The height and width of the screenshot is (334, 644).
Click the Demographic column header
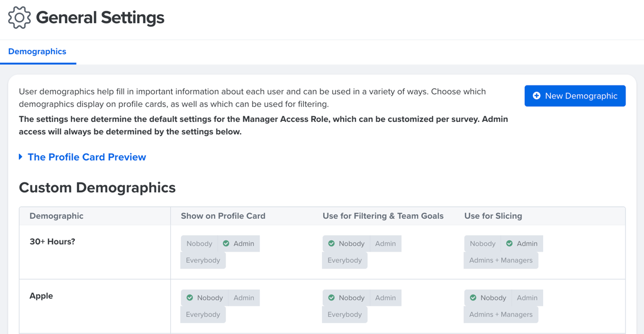[x=56, y=216]
